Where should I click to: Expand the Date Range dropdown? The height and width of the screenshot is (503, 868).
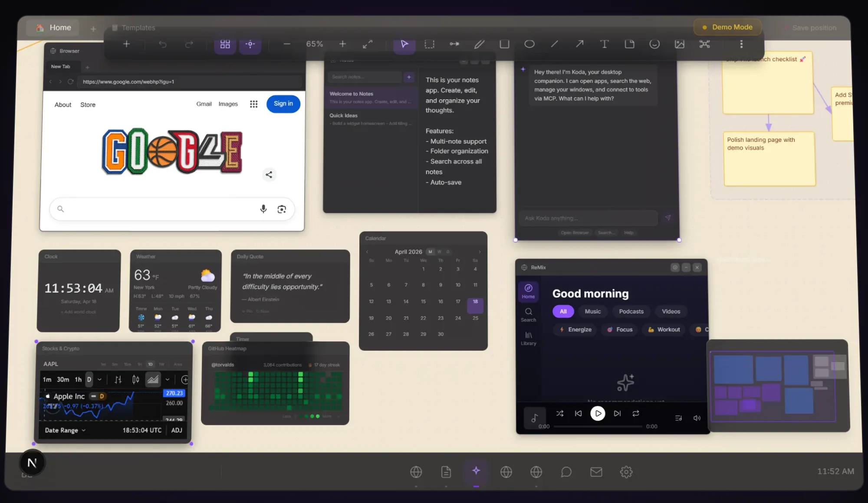pos(65,430)
